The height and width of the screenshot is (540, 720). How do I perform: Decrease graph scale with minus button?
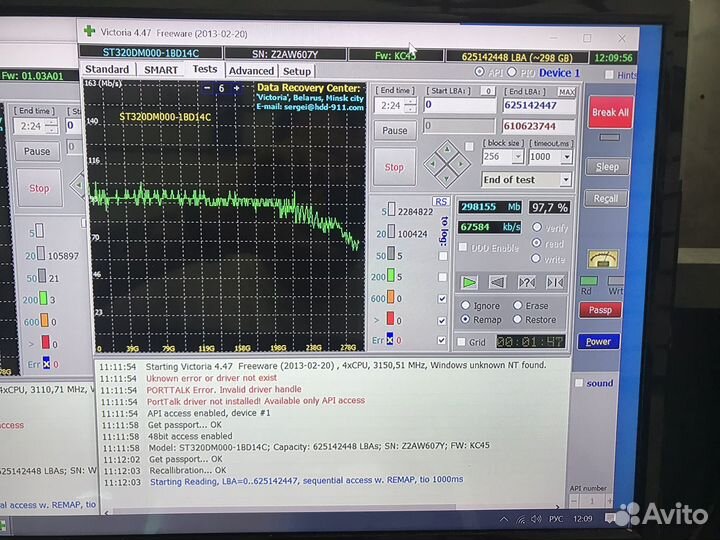(207, 88)
